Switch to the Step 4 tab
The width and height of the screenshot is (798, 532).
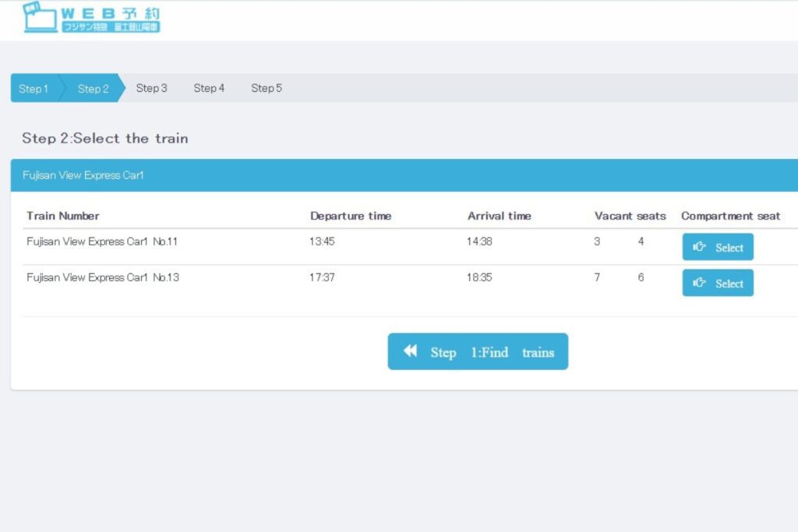(209, 88)
